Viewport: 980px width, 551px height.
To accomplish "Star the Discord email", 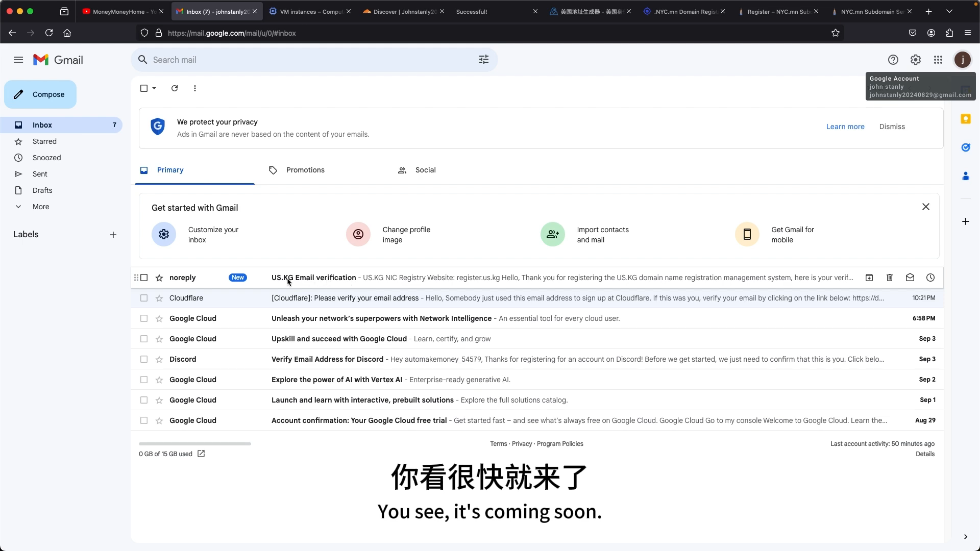I will pyautogui.click(x=159, y=359).
